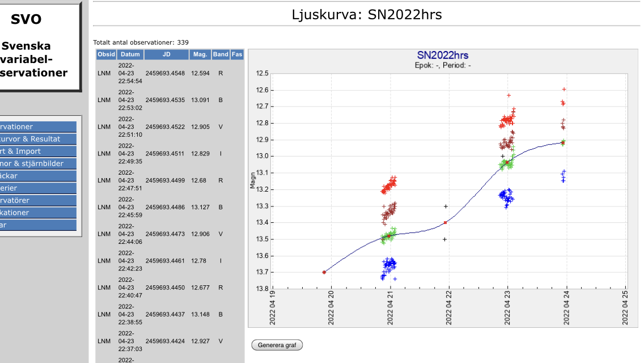Click the 'Fas' column header
The width and height of the screenshot is (644, 363).
click(x=237, y=54)
